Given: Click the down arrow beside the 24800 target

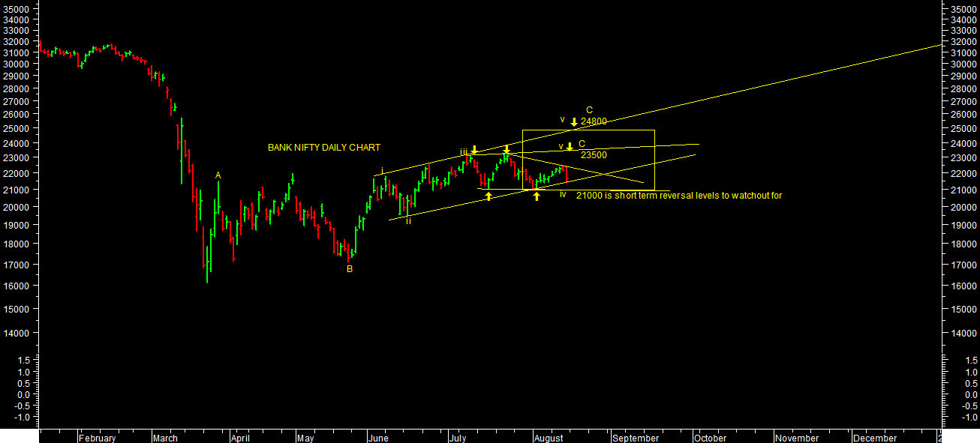Looking at the screenshot, I should coord(574,121).
